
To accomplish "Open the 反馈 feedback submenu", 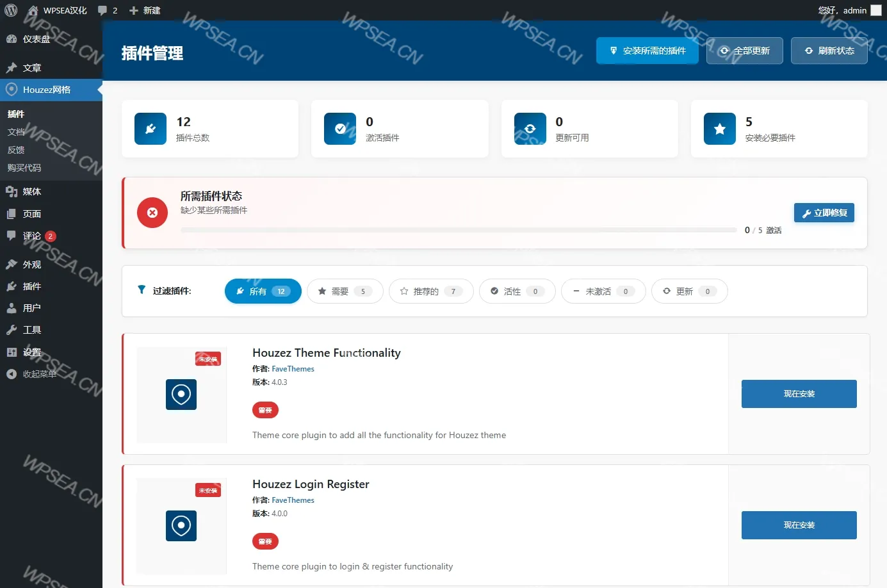I will [x=16, y=150].
